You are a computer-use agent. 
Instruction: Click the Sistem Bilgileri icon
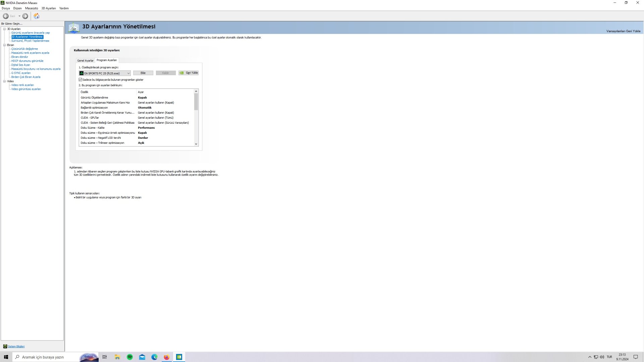click(5, 346)
